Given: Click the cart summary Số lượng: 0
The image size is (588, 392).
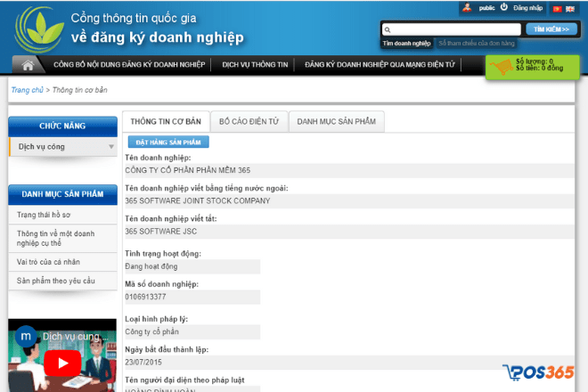Looking at the screenshot, I should click(535, 61).
